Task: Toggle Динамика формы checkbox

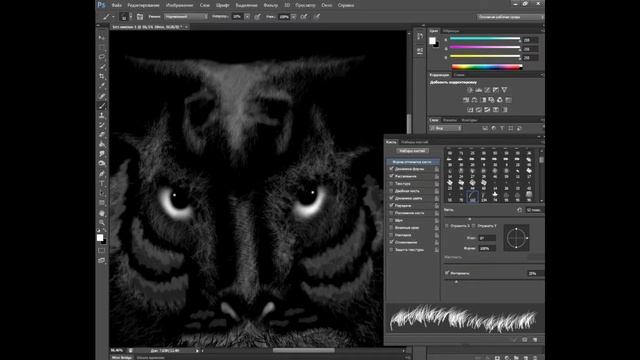Action: pyautogui.click(x=391, y=169)
